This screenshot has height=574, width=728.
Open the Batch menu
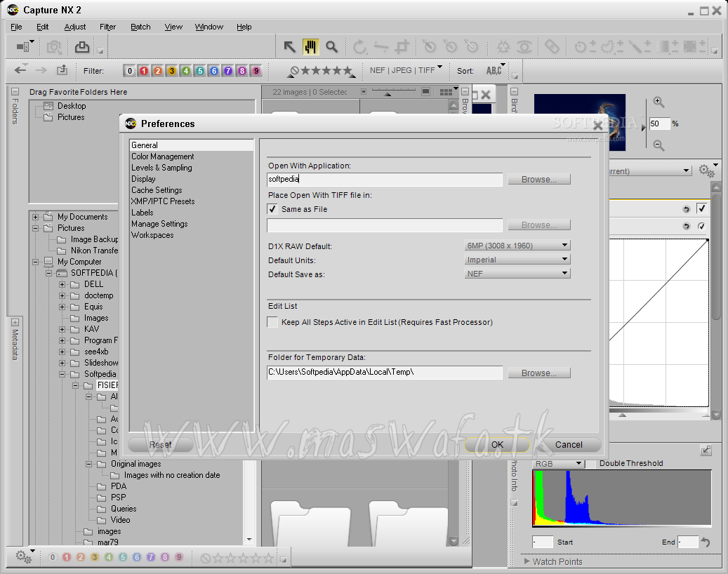[140, 27]
